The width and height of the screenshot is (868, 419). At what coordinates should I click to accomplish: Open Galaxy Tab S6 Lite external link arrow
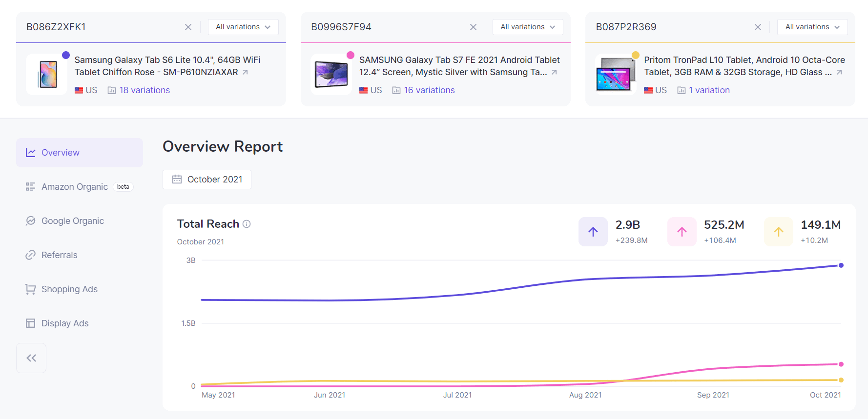245,72
